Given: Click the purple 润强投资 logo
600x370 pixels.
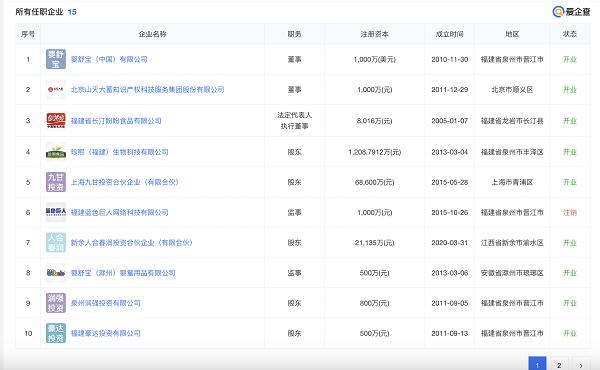Looking at the screenshot, I should click(56, 303).
